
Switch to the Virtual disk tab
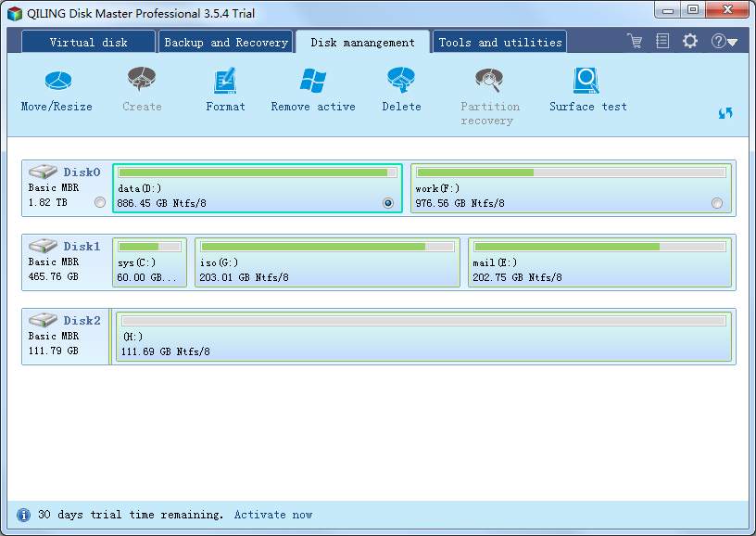[x=88, y=43]
